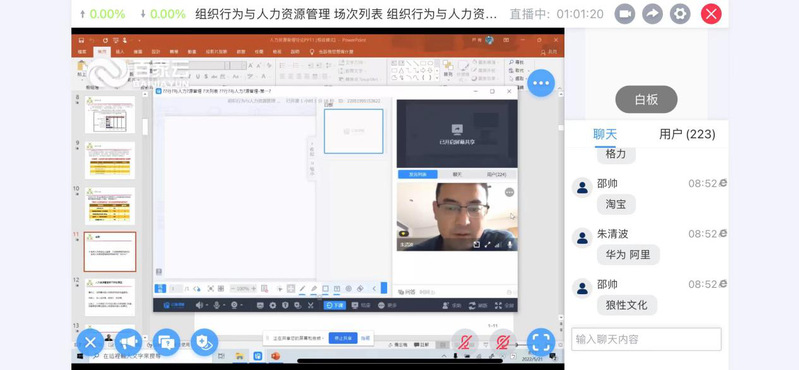Open File Explorer from Windows taskbar

point(239,356)
